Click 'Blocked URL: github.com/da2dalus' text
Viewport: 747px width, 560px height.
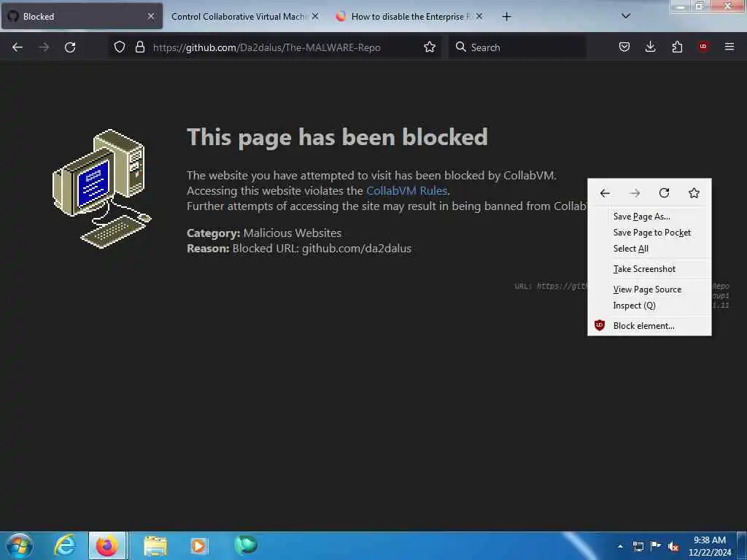coord(322,248)
